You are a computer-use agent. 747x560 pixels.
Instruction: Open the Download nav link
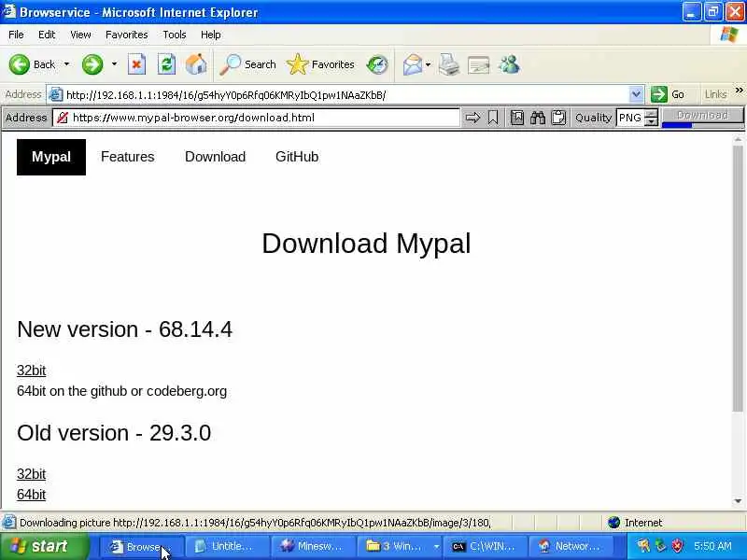click(x=216, y=157)
